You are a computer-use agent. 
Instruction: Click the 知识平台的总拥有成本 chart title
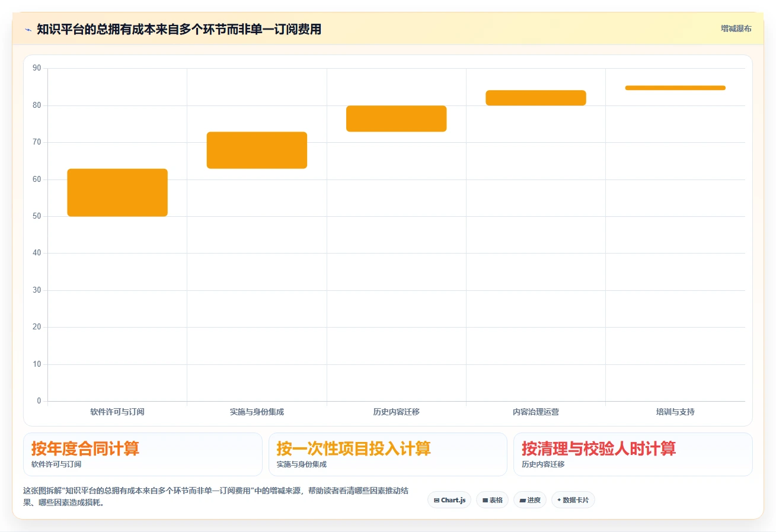[x=179, y=29]
